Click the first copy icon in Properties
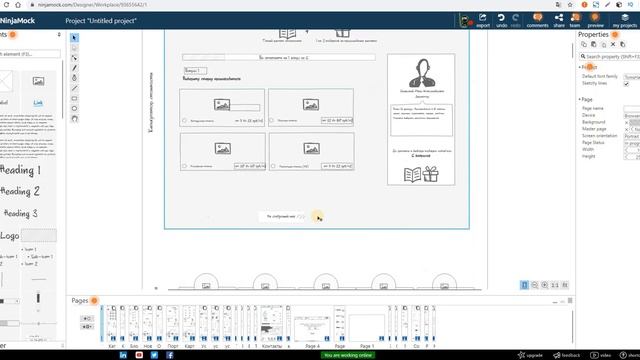Viewport: 640px width, 360px height. pos(584,44)
